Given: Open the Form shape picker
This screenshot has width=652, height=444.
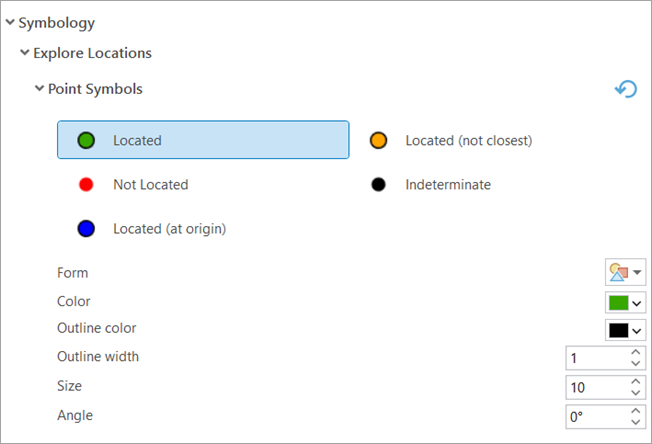Looking at the screenshot, I should coord(625,272).
